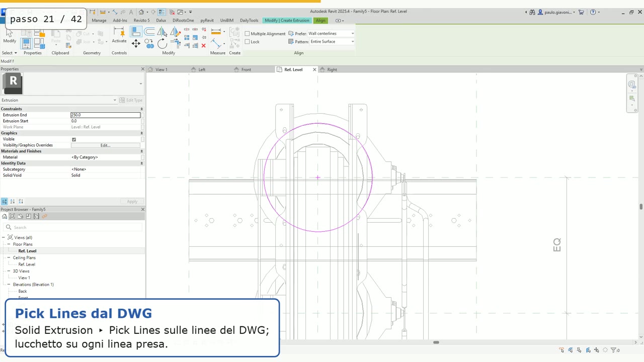Switch to the View 1 view tab

point(162,69)
